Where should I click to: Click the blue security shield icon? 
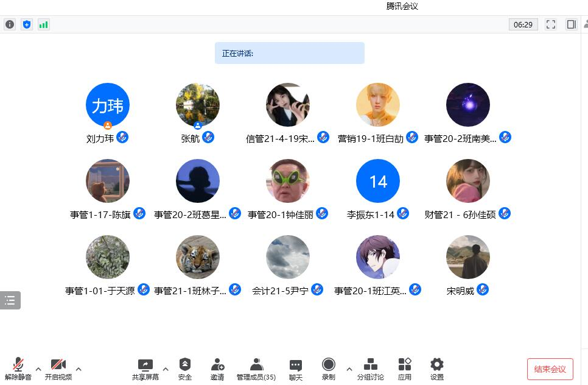pyautogui.click(x=26, y=24)
